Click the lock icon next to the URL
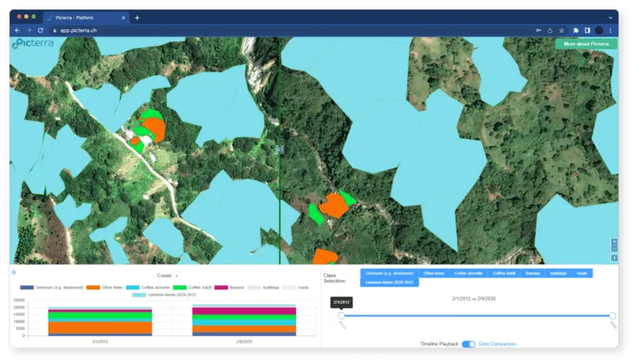Screen dimensions: 635x364 tap(55, 30)
